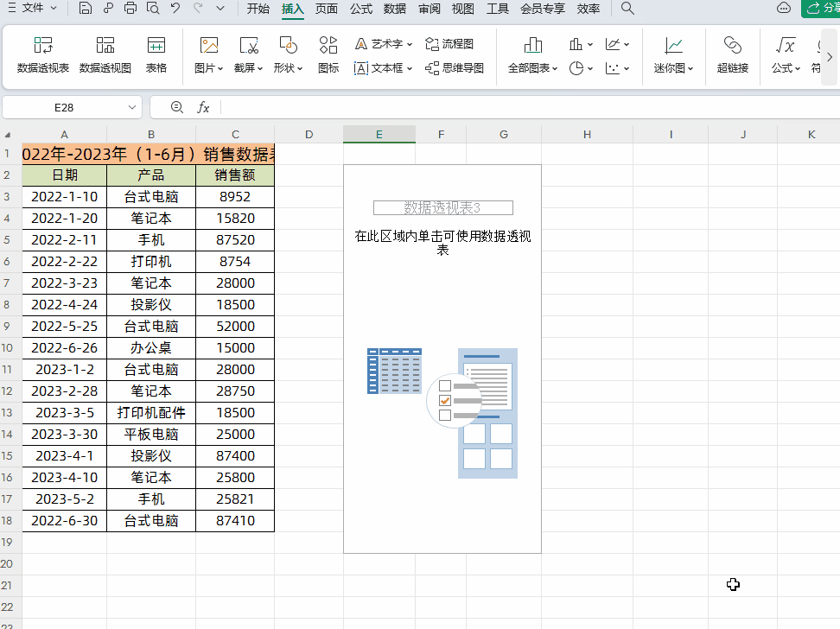Open the 效率 tab
This screenshot has width=840, height=629.
[x=589, y=9]
